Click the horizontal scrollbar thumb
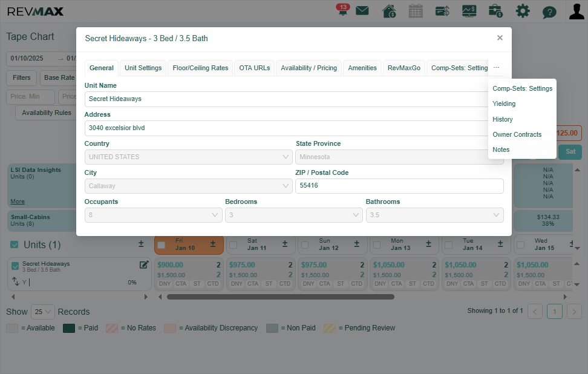Screen dimensions: 588x374 coord(281,297)
